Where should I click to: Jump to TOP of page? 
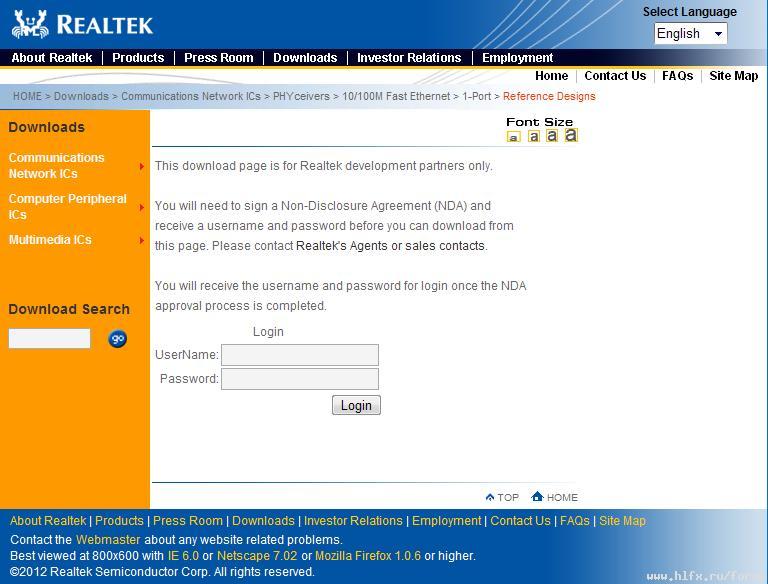(502, 497)
